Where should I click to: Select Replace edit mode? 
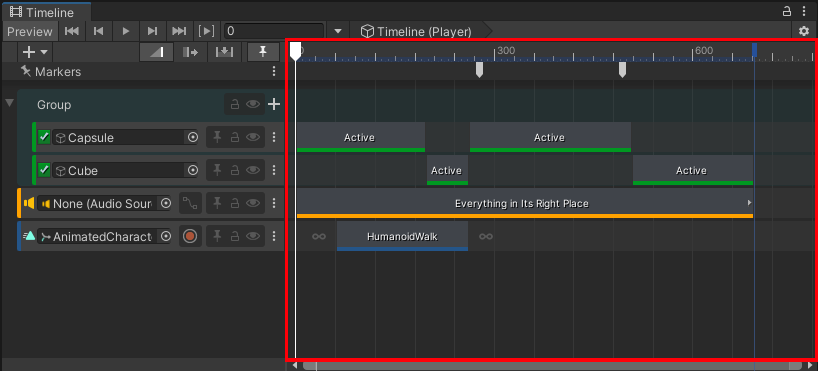[x=224, y=52]
